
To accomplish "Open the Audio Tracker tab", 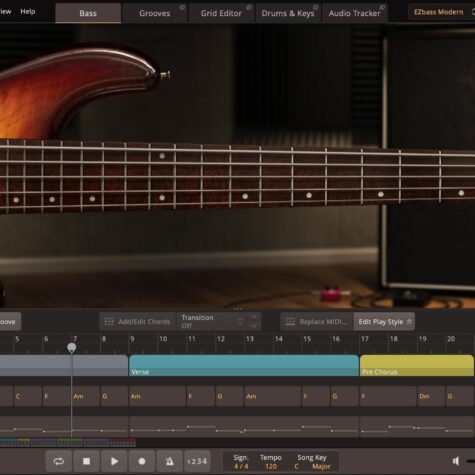I will pyautogui.click(x=354, y=13).
